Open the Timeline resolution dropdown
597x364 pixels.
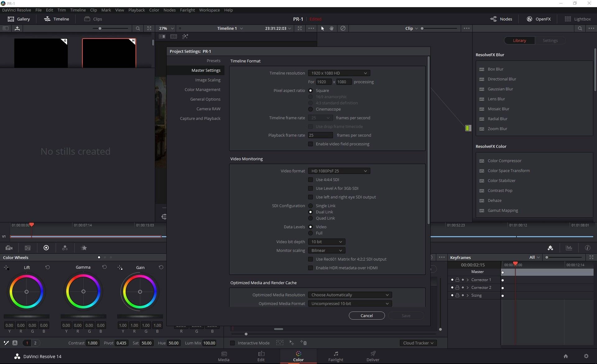click(339, 73)
